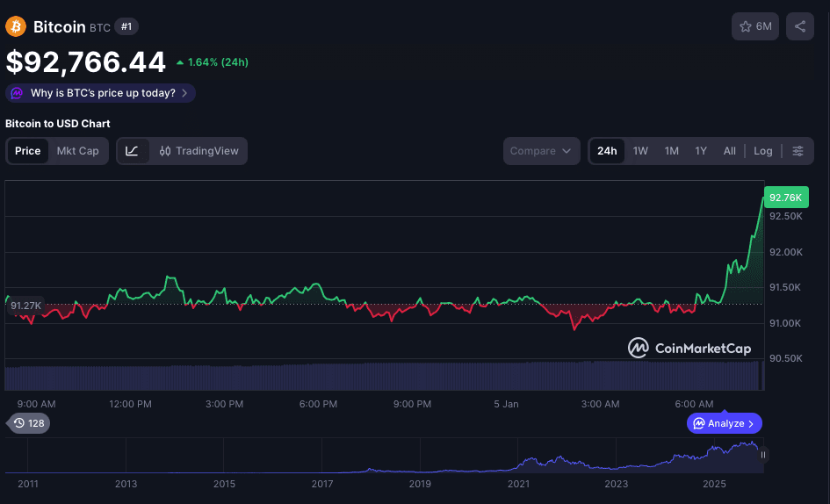This screenshot has width=830, height=504.
Task: Select the 1Y time range tab
Action: coord(701,151)
